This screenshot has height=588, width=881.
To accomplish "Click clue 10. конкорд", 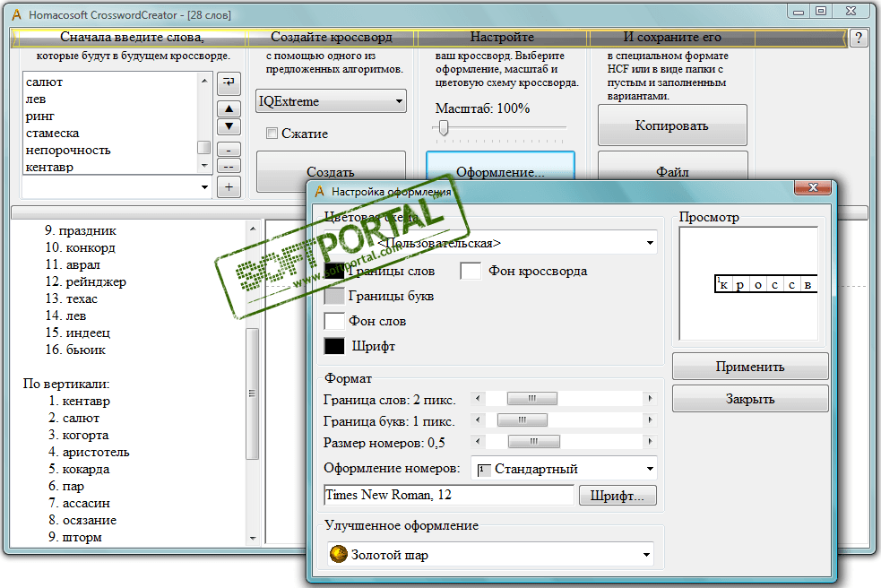I will click(x=81, y=247).
